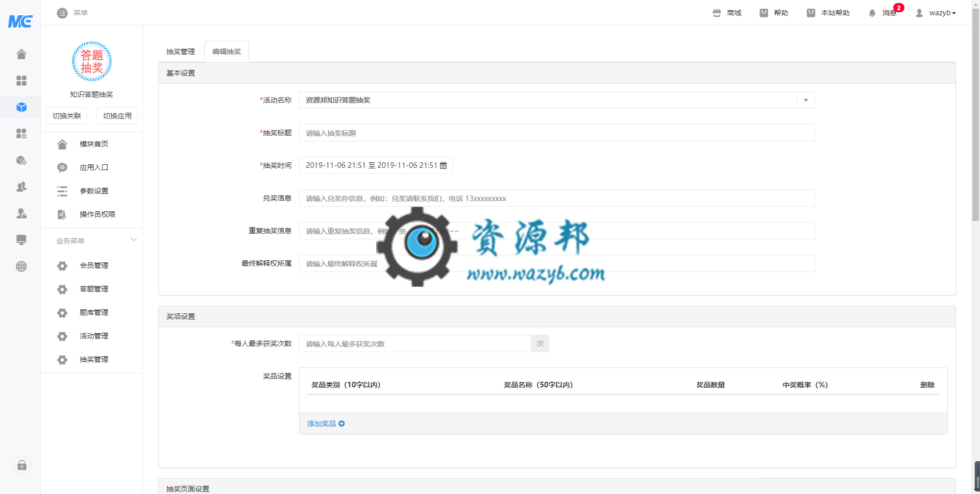
Task: Open the monitor icon in left rail
Action: tap(21, 240)
